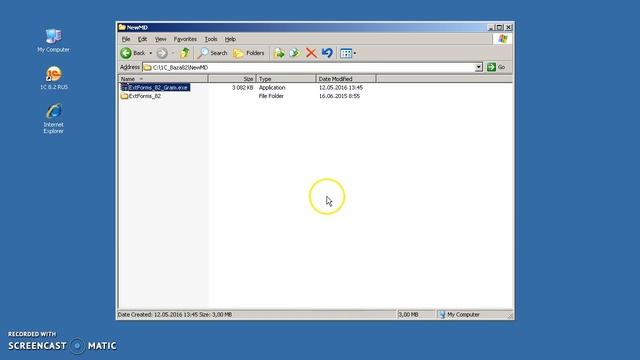The height and width of the screenshot is (360, 640).
Task: Open the File menu
Action: (x=126, y=39)
